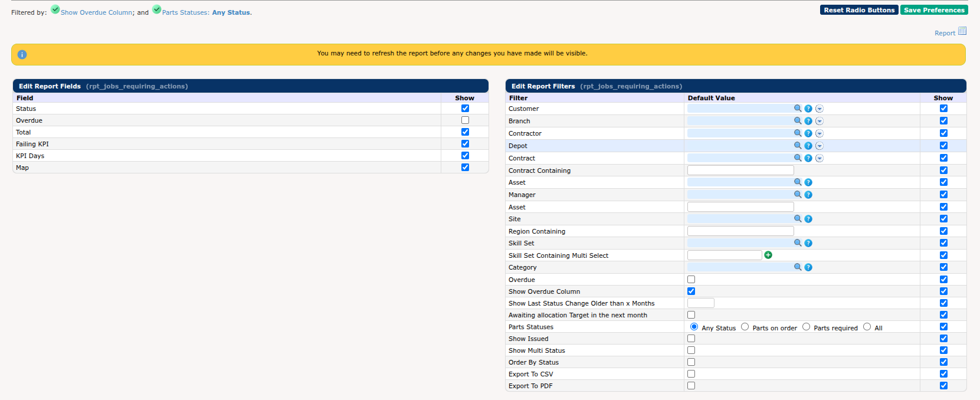Click the Parts Statuses: Any Status link
Screen dimensions: 980x400
[x=206, y=12]
